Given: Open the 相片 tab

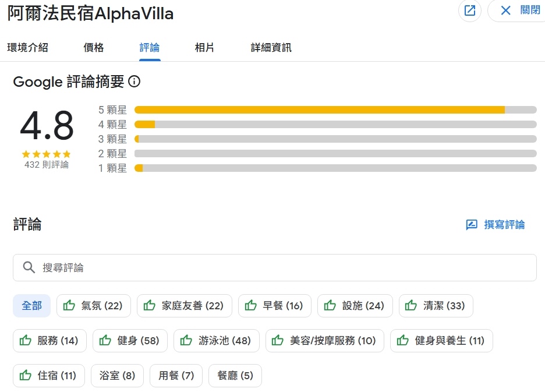Looking at the screenshot, I should (204, 48).
